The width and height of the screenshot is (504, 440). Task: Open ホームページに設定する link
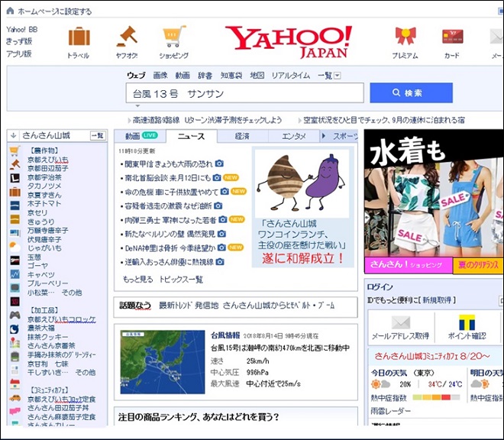pyautogui.click(x=55, y=11)
